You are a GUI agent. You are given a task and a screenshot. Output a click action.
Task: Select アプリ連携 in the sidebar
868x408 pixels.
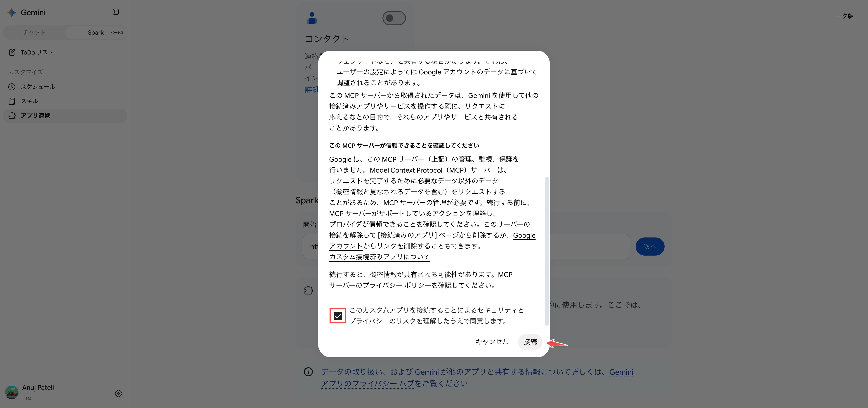(x=65, y=116)
